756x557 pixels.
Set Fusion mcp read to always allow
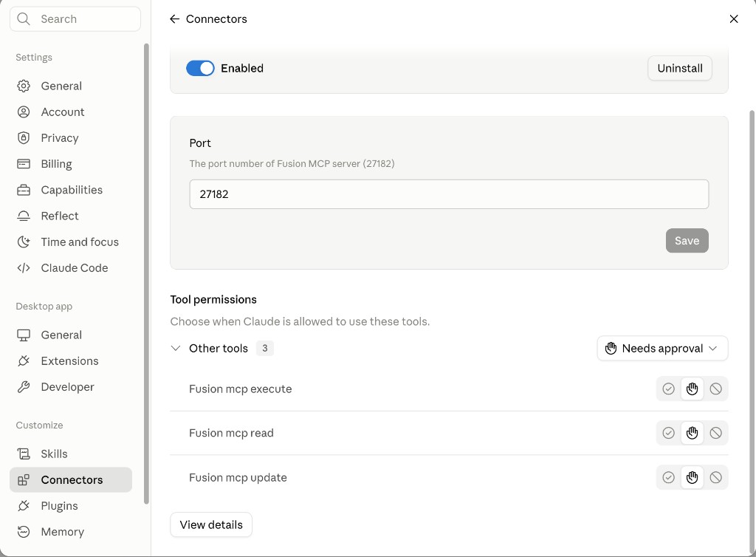(668, 433)
